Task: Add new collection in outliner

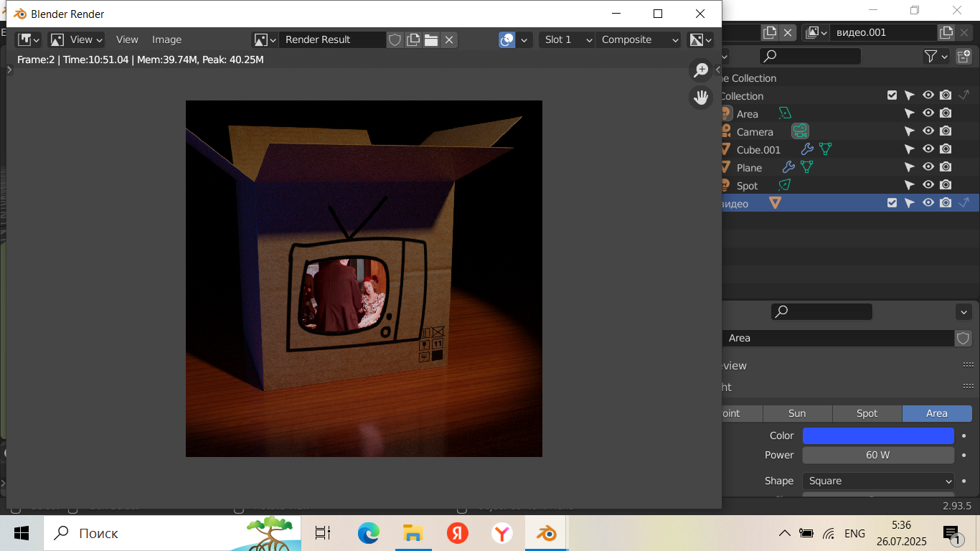Action: pos(963,56)
